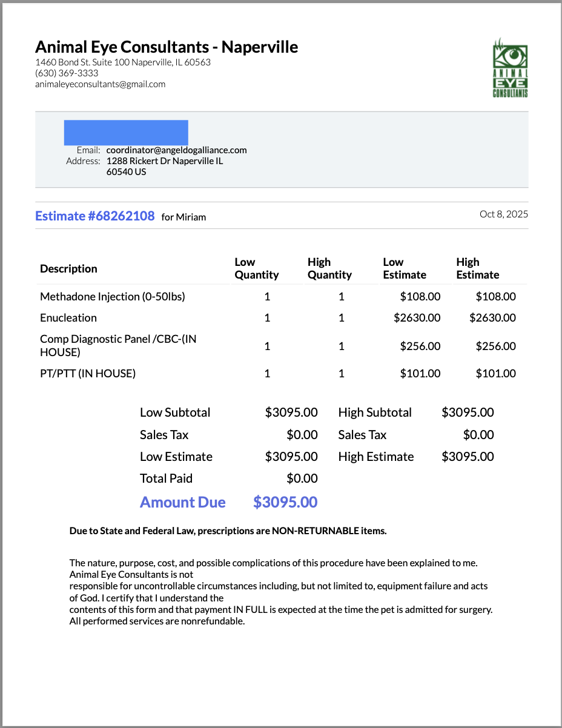
Task: Click the coordinator@angeldogalliance.com email
Action: pos(176,150)
